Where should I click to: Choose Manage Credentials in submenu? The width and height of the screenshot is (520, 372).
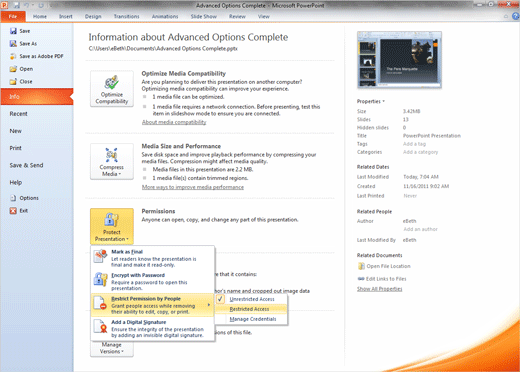pyautogui.click(x=251, y=319)
